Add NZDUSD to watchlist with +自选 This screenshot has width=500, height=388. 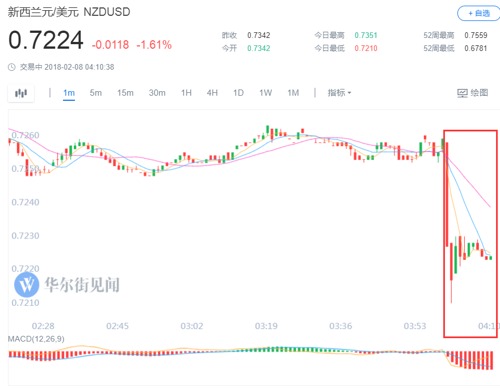click(479, 13)
